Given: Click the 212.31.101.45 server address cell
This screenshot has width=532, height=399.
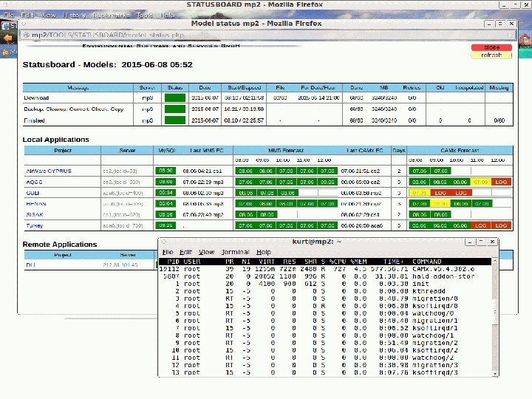Looking at the screenshot, I should (x=120, y=265).
